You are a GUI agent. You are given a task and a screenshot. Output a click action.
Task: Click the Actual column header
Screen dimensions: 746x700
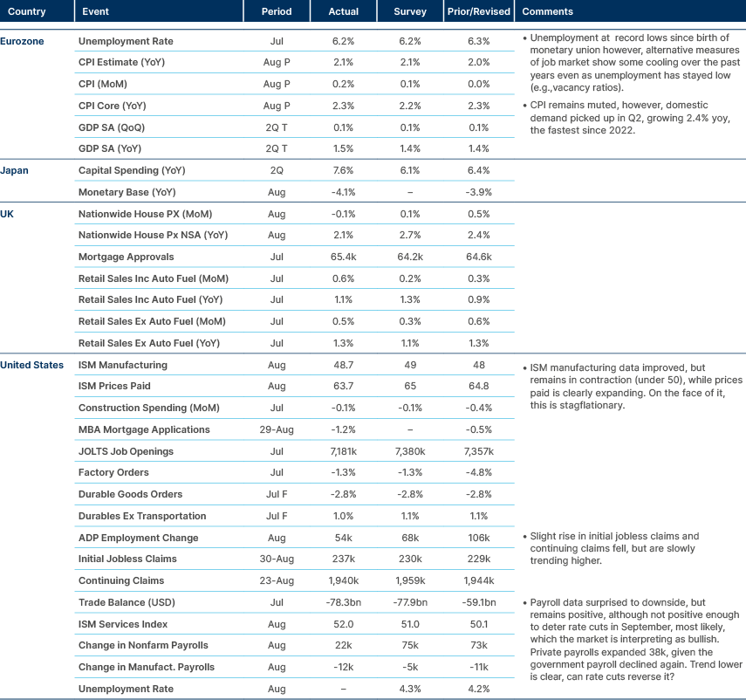(x=344, y=11)
